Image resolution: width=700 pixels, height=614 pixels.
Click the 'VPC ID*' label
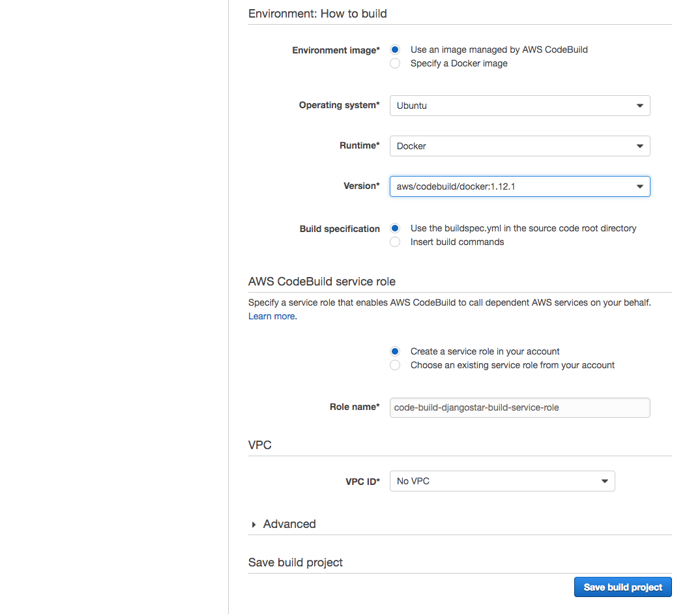click(x=362, y=482)
